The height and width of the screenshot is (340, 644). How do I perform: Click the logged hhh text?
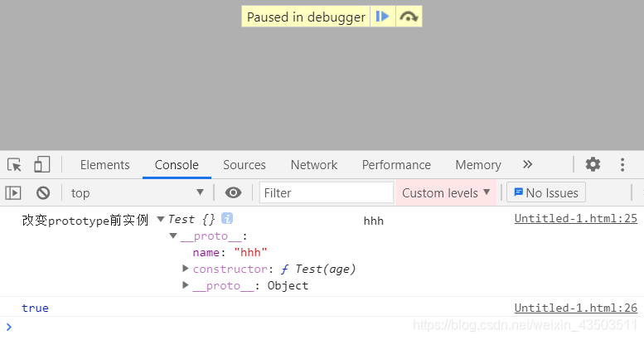coord(373,221)
